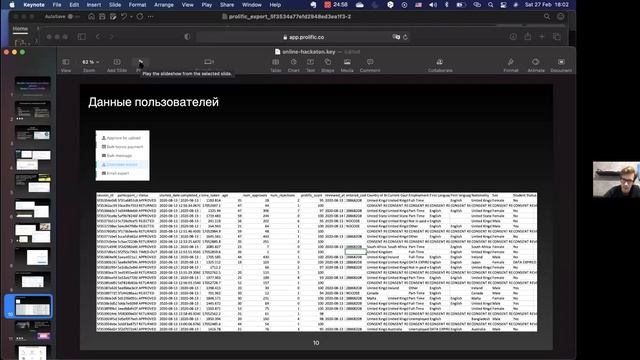Select the Prolific menu screenshot on slide
Screen dimensions: 640x360
click(x=122, y=156)
